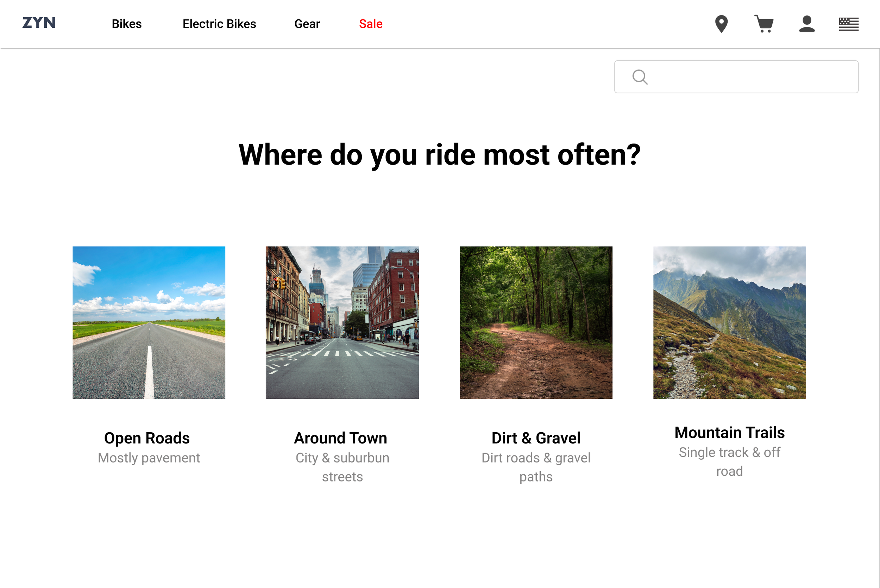Screen dimensions: 880x588
Task: Click the ZYN logo
Action: click(39, 23)
